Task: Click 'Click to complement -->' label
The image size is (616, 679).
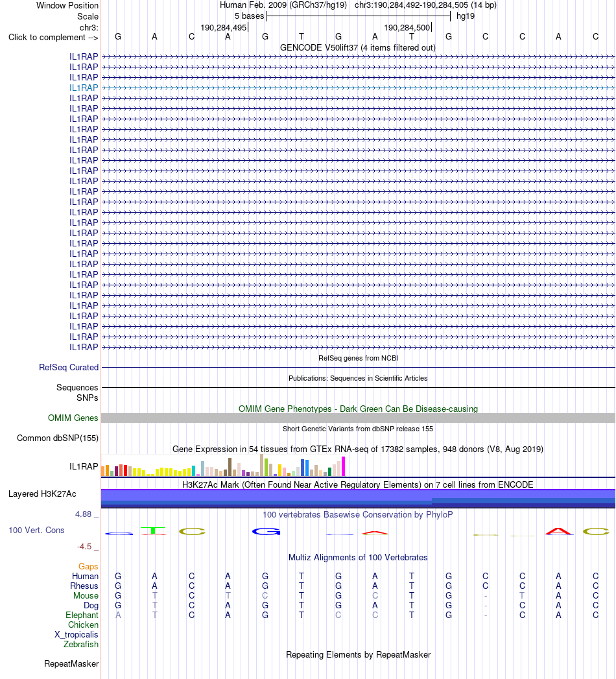Action: click(x=53, y=37)
